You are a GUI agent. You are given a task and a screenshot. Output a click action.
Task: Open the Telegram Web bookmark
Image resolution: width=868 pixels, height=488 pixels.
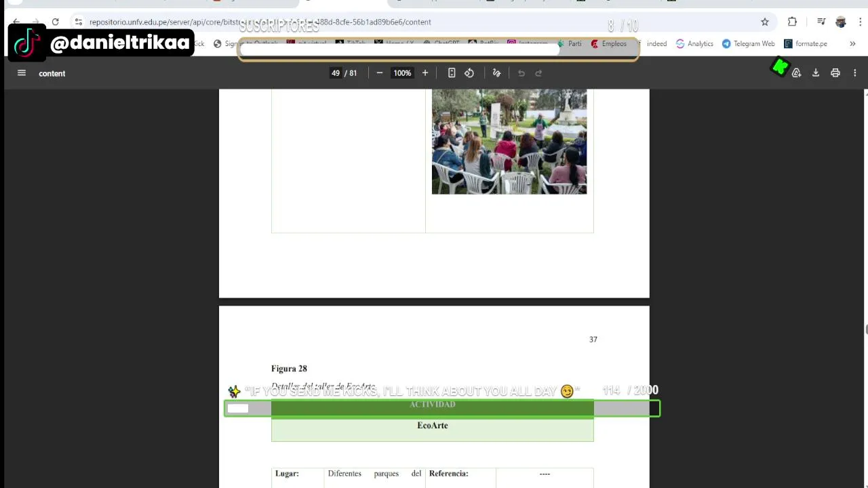click(749, 43)
